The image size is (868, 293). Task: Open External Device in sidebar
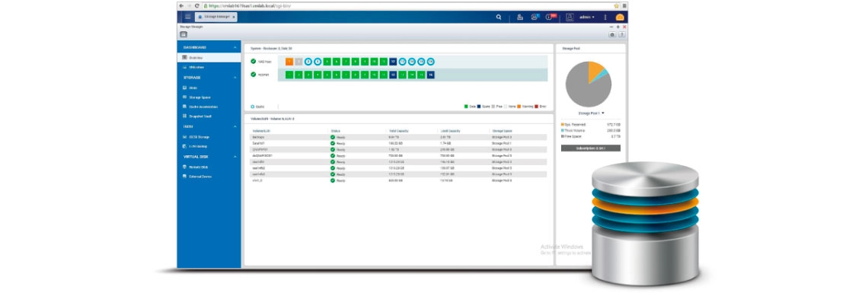click(209, 177)
